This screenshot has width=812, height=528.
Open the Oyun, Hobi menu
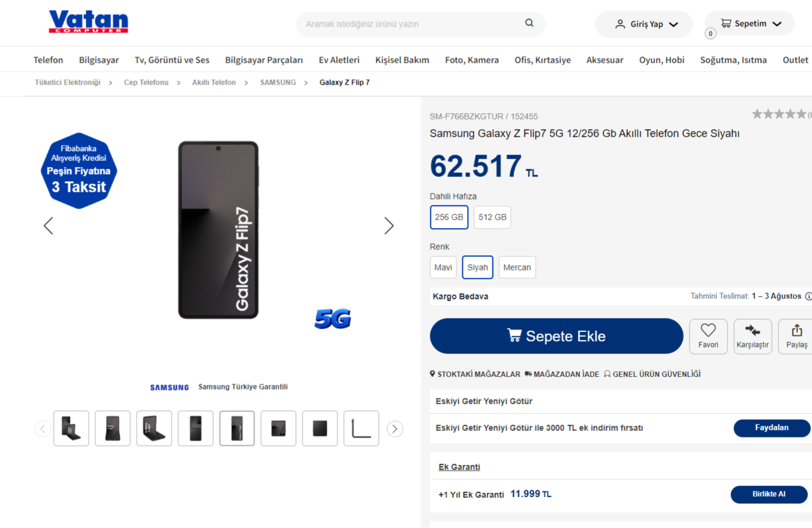(662, 60)
